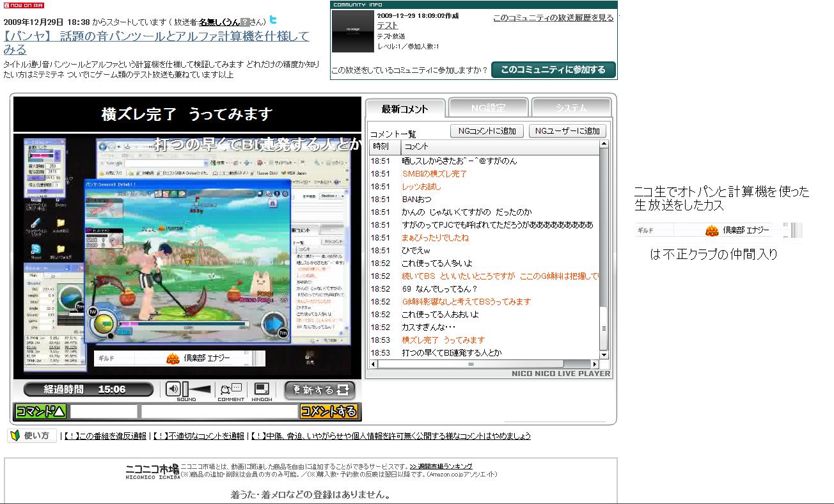The image size is (834, 504).
Task: Adjust the sound volume slider
Action: pyautogui.click(x=197, y=389)
